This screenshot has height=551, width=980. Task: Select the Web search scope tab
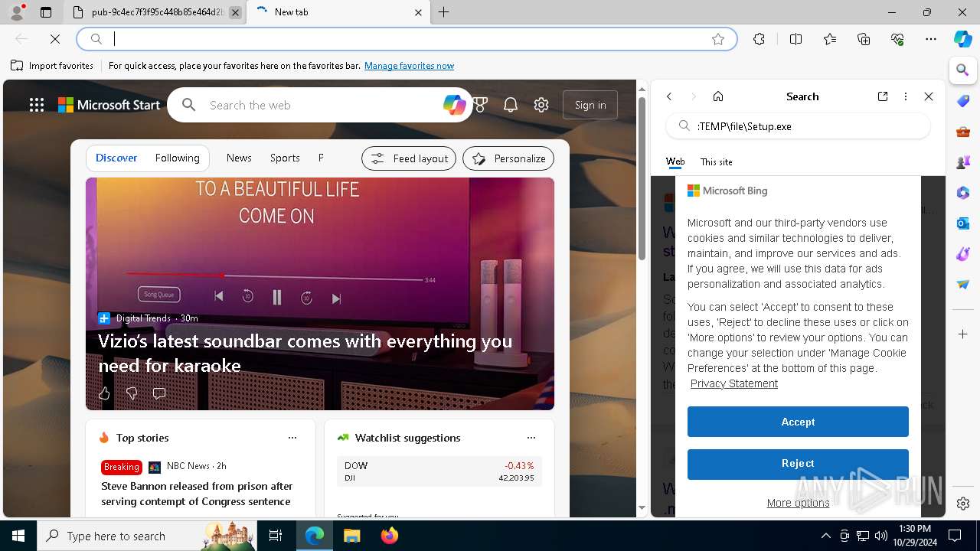[675, 161]
